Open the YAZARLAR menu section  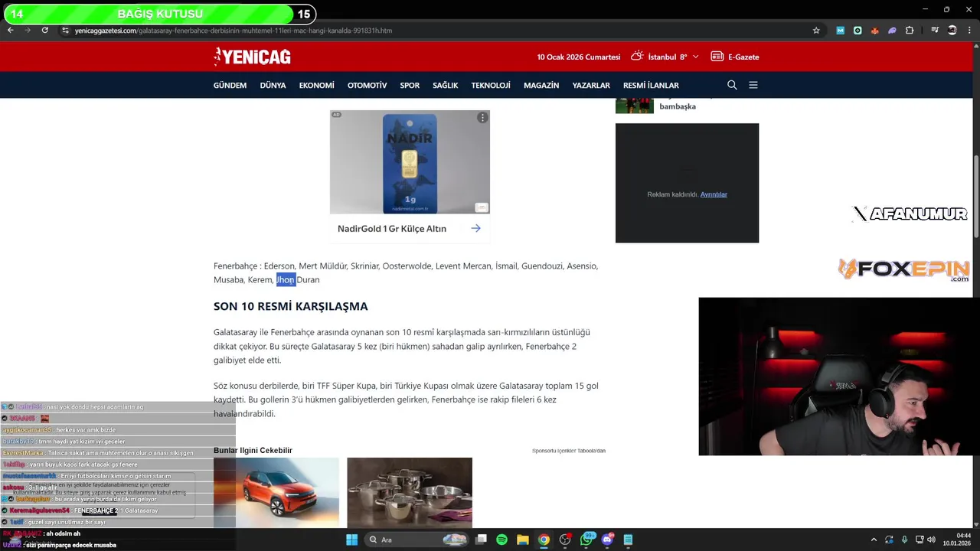(591, 85)
